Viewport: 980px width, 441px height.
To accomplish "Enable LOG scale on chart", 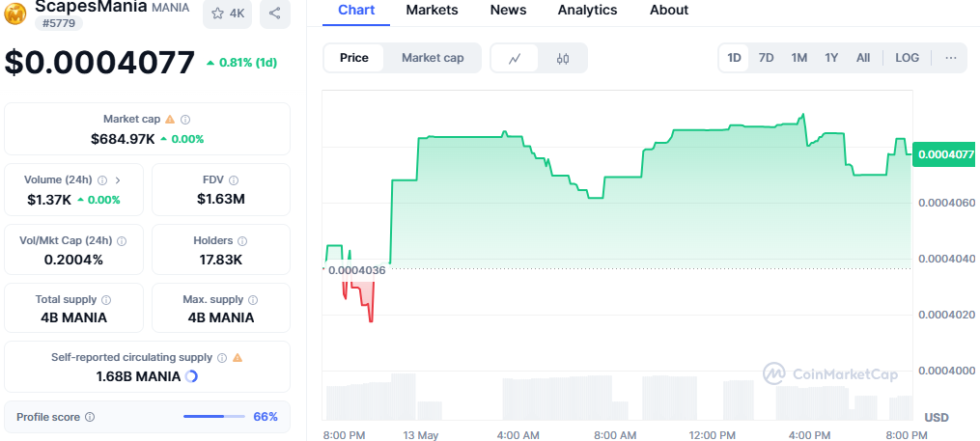I will [908, 58].
